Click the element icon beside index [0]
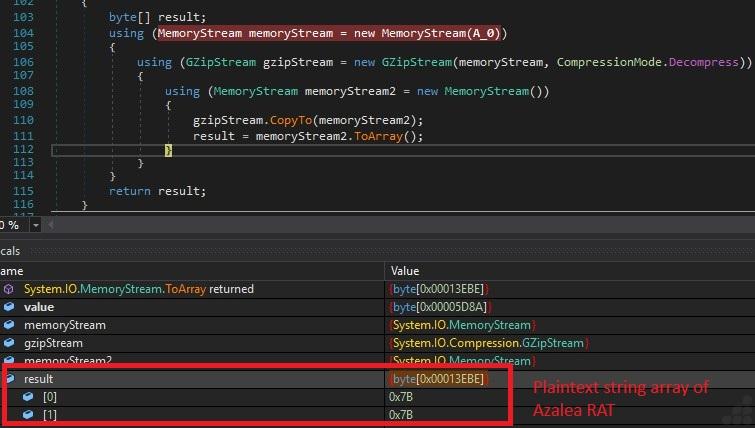The image size is (755, 428). [x=28, y=397]
